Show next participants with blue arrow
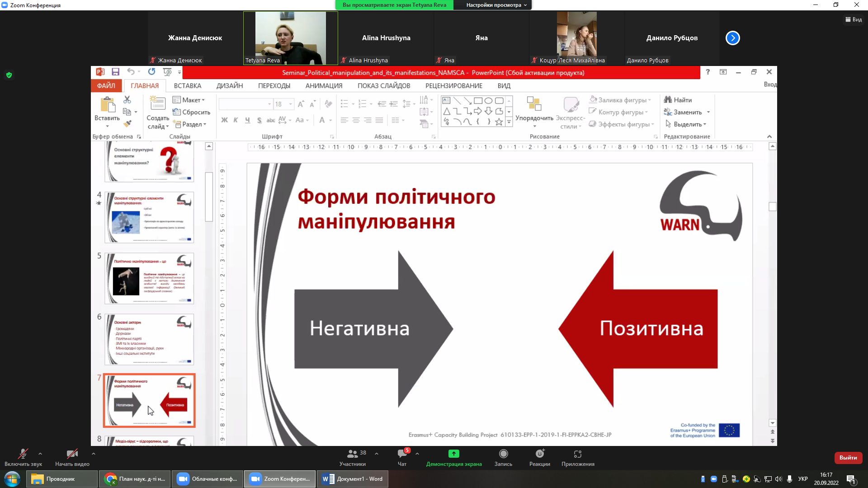Screen dimensions: 868x488 [x=733, y=38]
